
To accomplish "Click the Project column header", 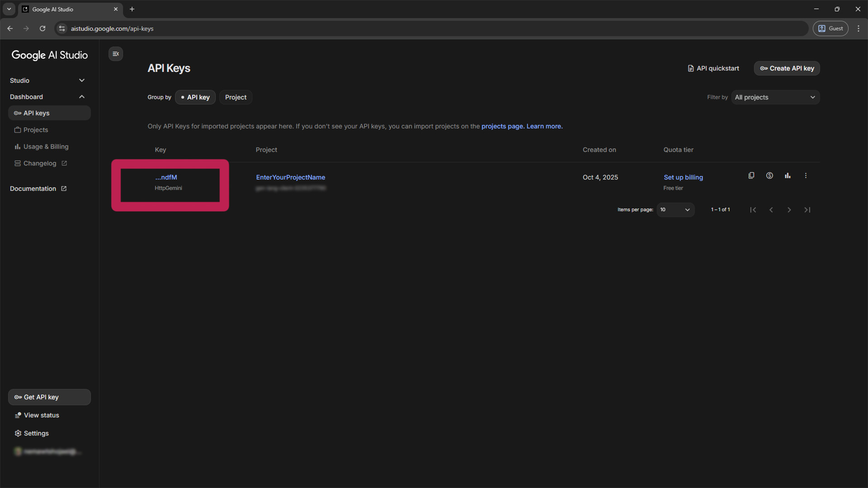I will (x=266, y=150).
